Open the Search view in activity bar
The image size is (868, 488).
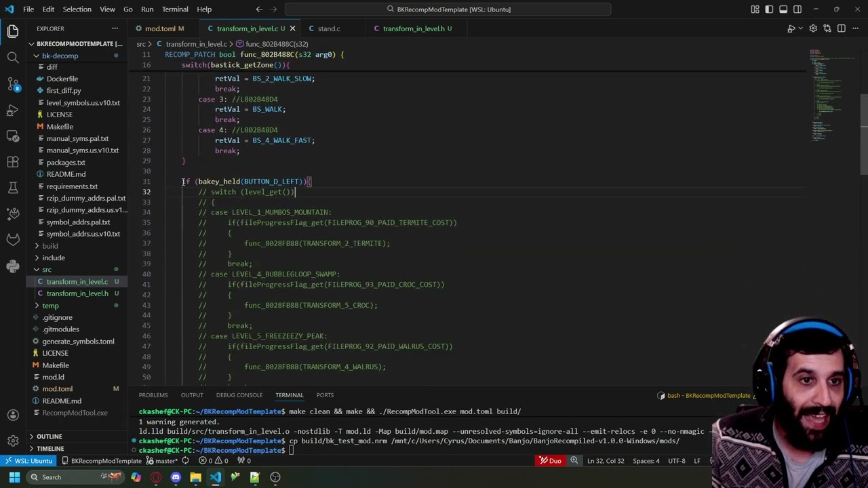(13, 58)
